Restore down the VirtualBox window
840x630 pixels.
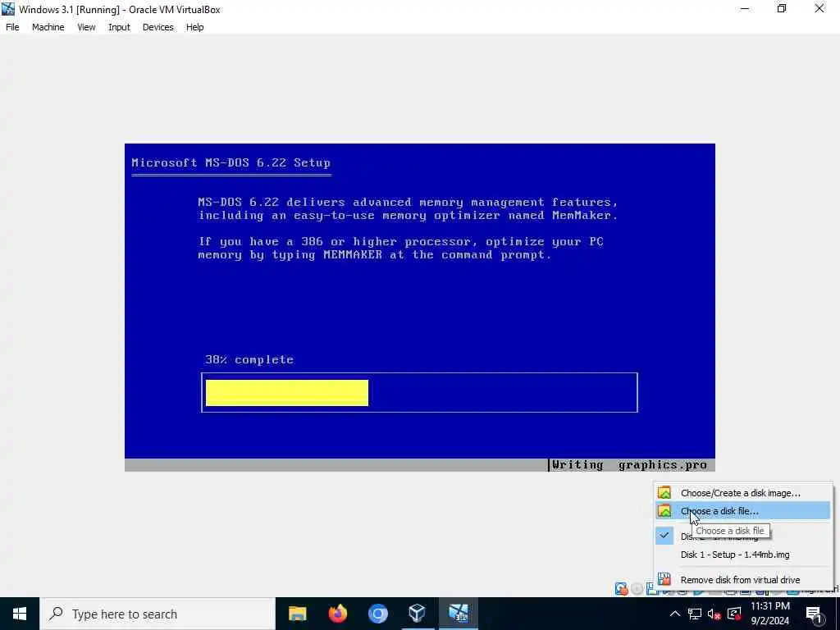pos(782,9)
